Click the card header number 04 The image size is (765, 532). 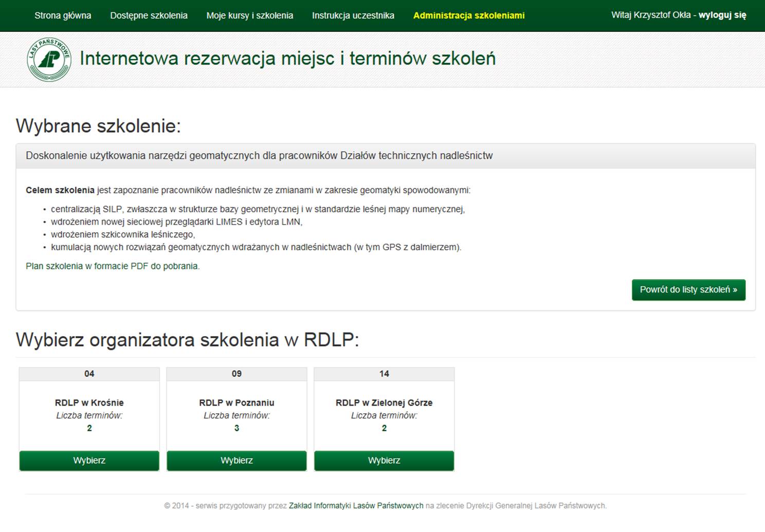(89, 374)
